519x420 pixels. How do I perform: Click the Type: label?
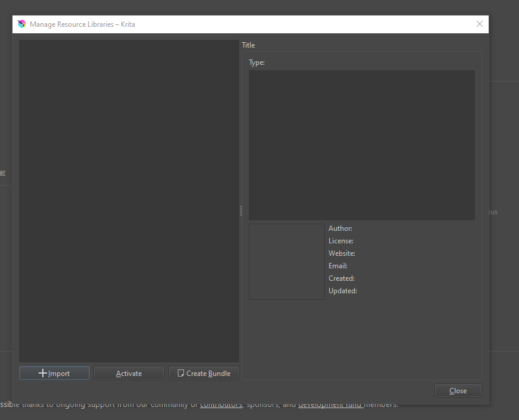[x=257, y=62]
